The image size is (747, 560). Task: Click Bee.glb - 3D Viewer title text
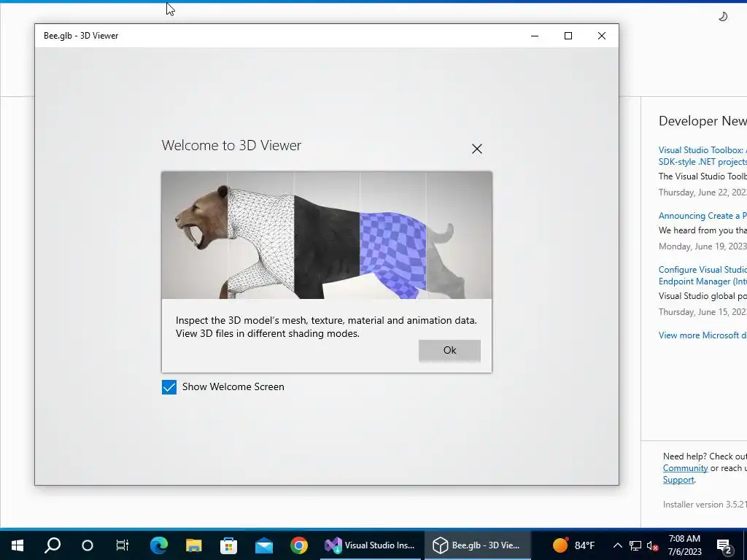[81, 36]
